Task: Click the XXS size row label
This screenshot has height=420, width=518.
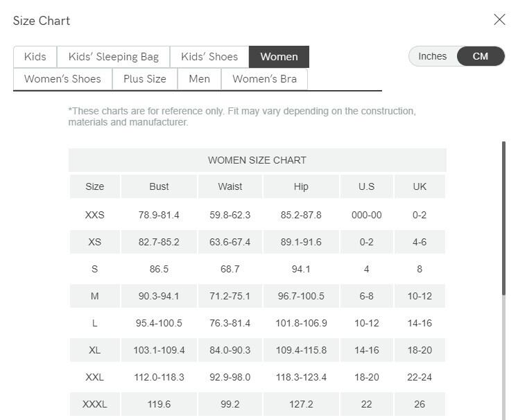Action: [x=95, y=215]
